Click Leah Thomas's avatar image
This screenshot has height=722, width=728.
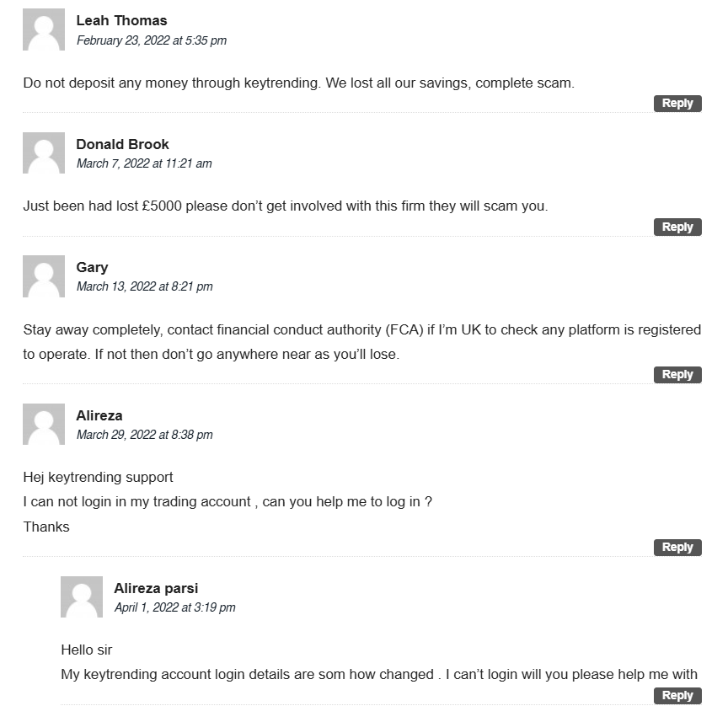[44, 29]
